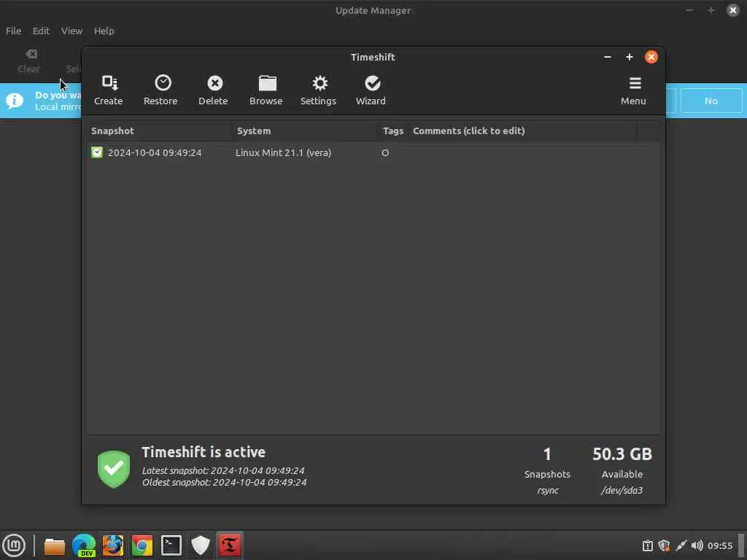
Task: Click the Tags column header
Action: click(x=393, y=131)
